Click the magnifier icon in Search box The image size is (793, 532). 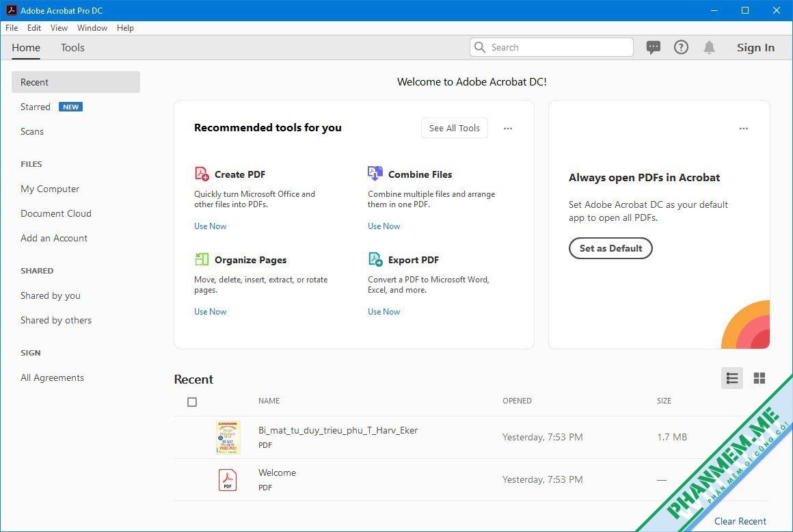[x=480, y=47]
